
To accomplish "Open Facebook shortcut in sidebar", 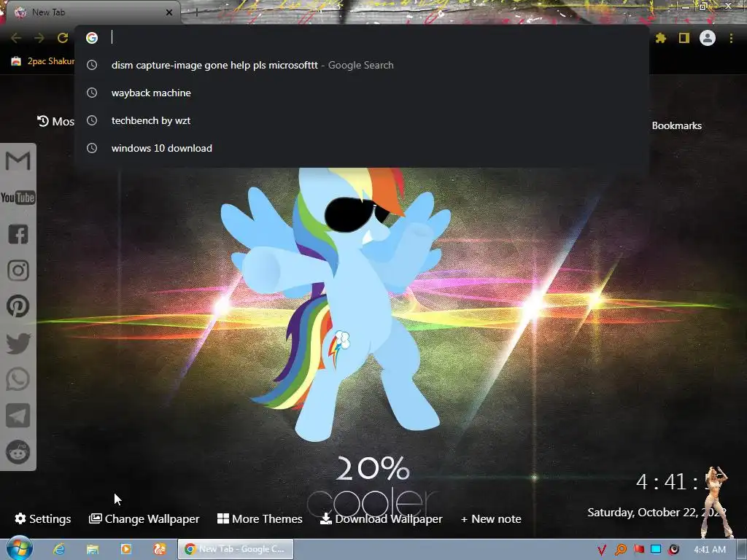I will tap(18, 234).
